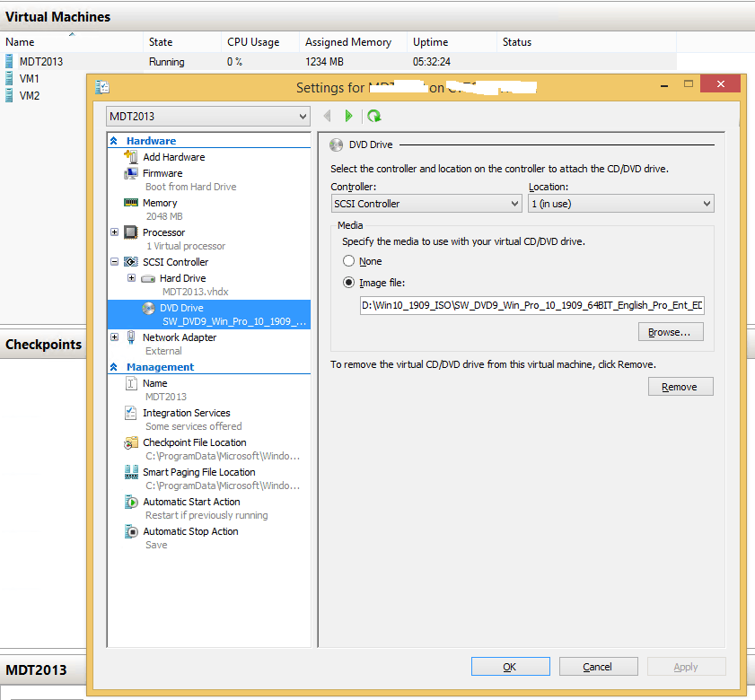Click 'Boot from Hard Drive' text
The height and width of the screenshot is (700, 755).
point(190,187)
